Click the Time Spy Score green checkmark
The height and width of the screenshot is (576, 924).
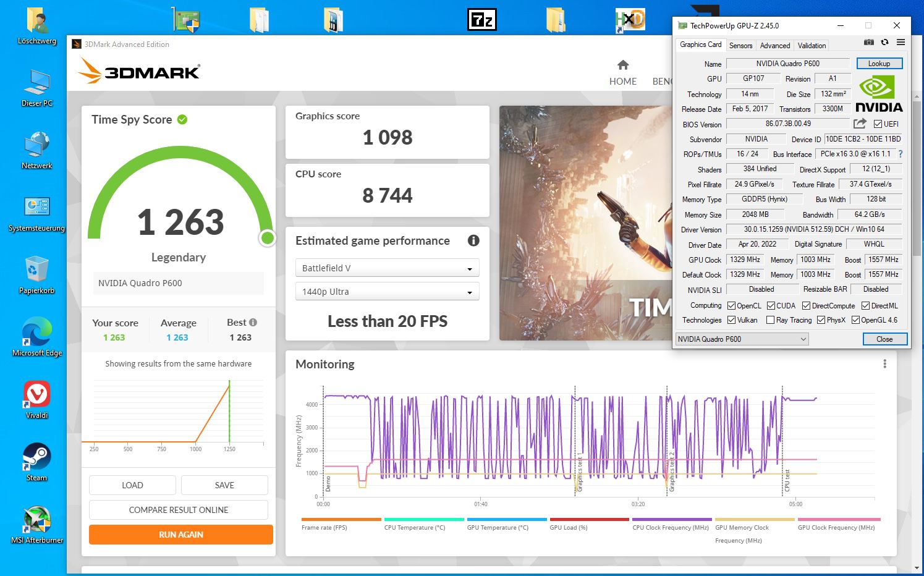point(182,119)
